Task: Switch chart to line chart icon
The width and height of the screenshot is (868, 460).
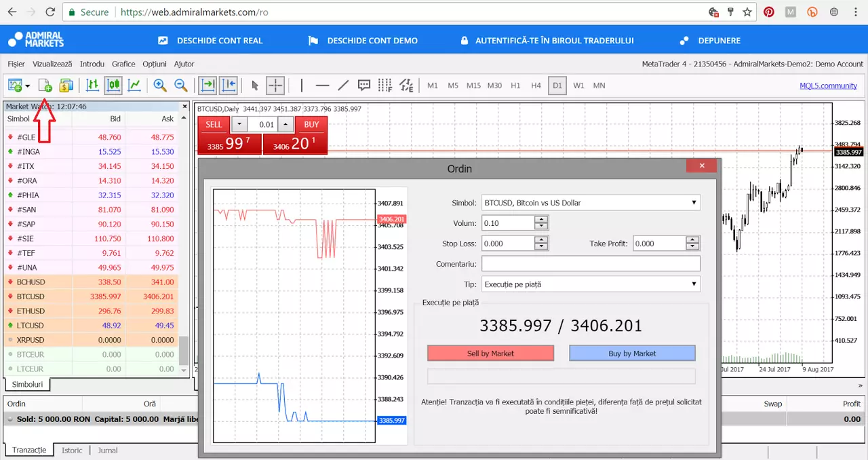Action: click(x=135, y=85)
